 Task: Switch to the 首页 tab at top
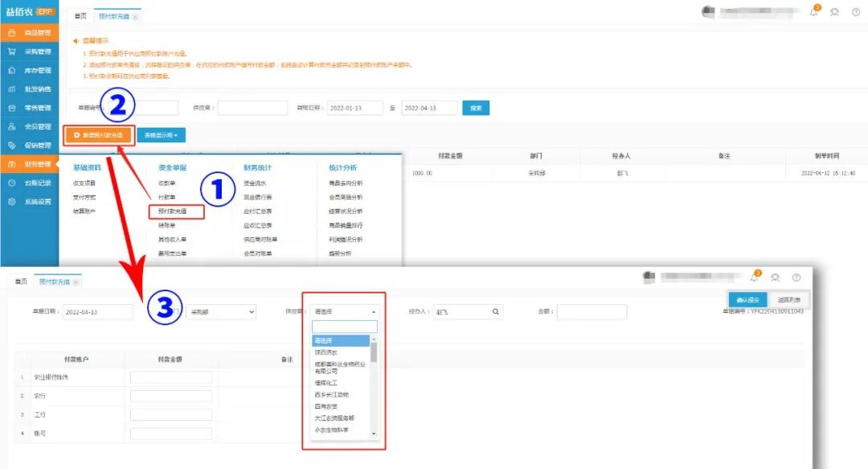tap(79, 16)
